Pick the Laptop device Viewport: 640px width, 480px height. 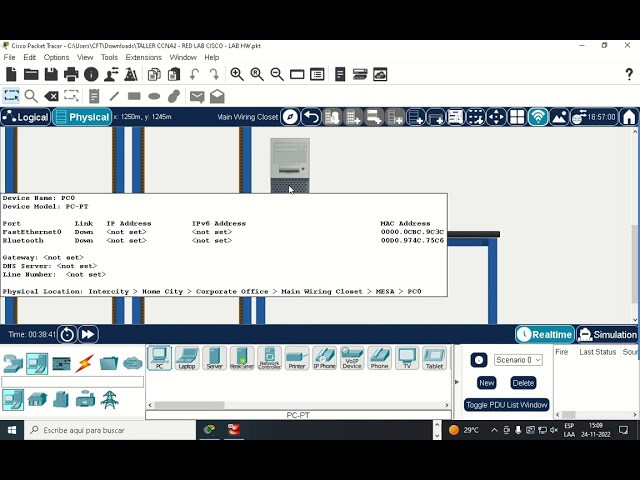point(187,358)
